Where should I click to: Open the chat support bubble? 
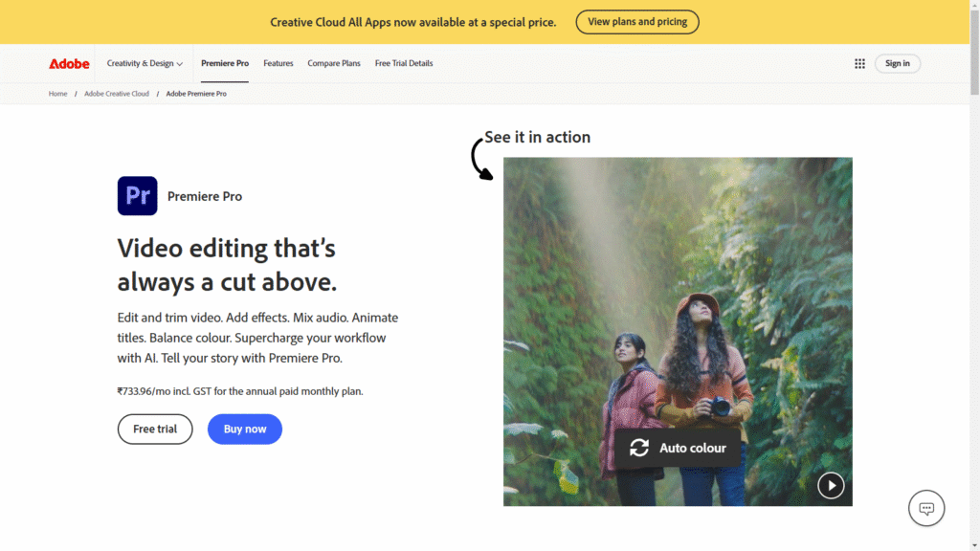(x=926, y=508)
